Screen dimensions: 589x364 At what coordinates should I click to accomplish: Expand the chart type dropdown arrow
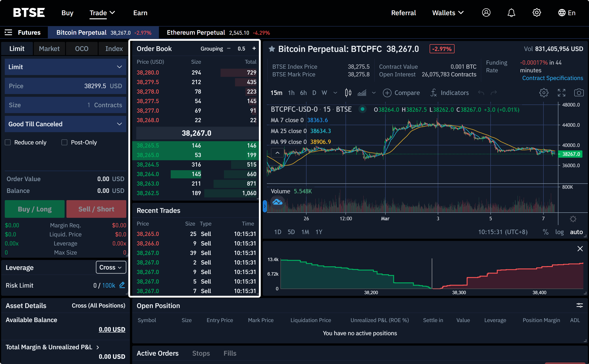(373, 93)
